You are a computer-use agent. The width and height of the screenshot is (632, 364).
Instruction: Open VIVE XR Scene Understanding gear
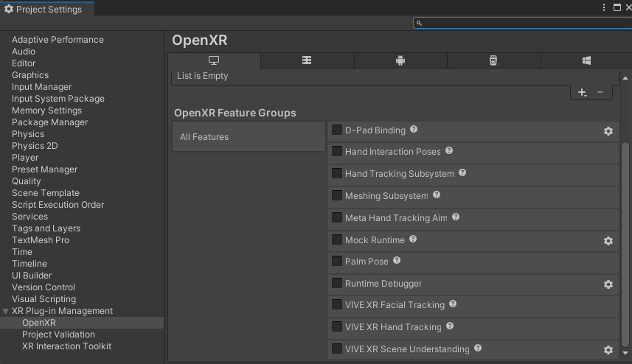pyautogui.click(x=608, y=350)
